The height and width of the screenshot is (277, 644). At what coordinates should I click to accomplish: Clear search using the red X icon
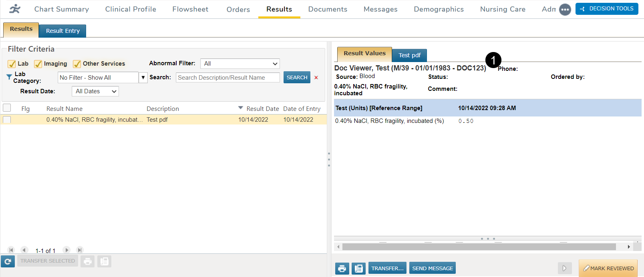point(316,78)
